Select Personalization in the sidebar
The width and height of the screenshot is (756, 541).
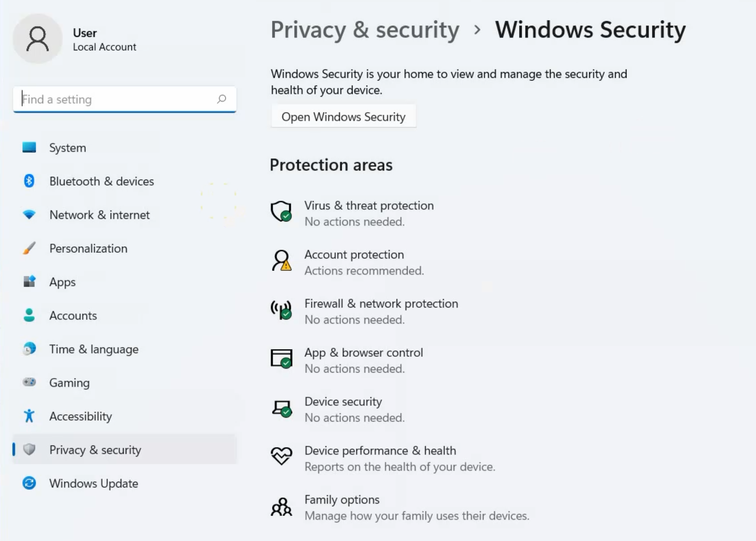(x=88, y=249)
